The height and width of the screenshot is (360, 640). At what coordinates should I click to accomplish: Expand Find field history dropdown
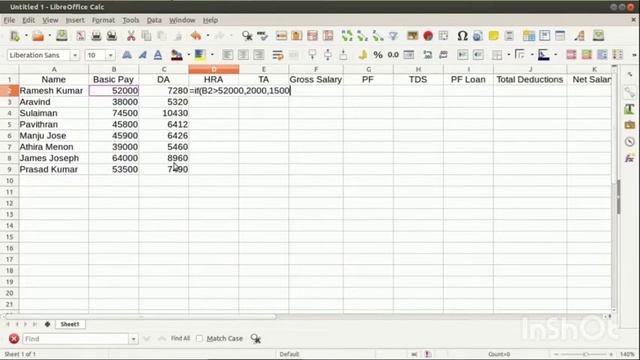pos(133,339)
